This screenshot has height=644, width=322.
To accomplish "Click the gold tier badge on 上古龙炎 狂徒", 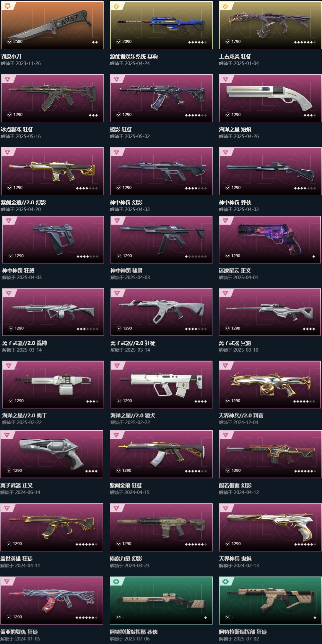I will pos(225,6).
